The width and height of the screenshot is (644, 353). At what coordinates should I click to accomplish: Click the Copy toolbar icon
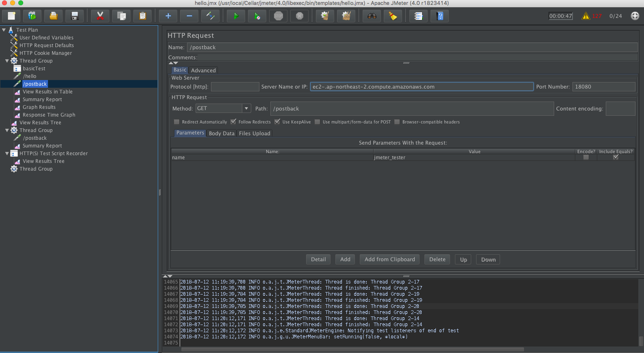click(121, 16)
